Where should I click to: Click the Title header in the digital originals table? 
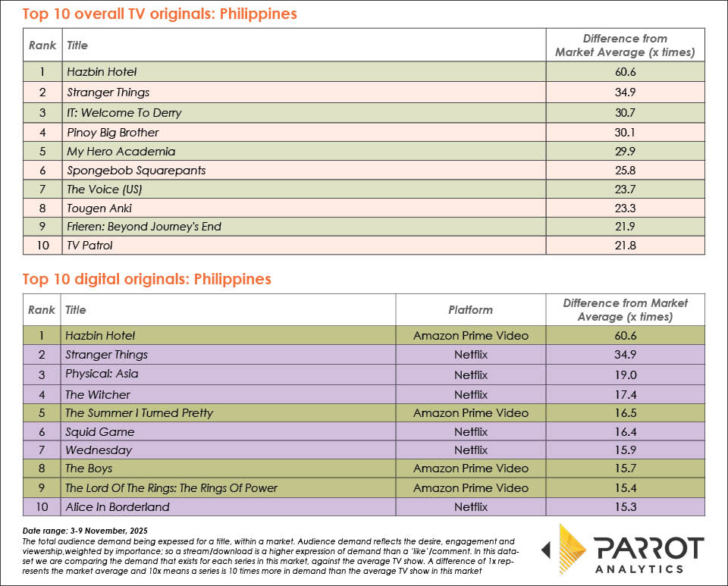[x=76, y=309]
